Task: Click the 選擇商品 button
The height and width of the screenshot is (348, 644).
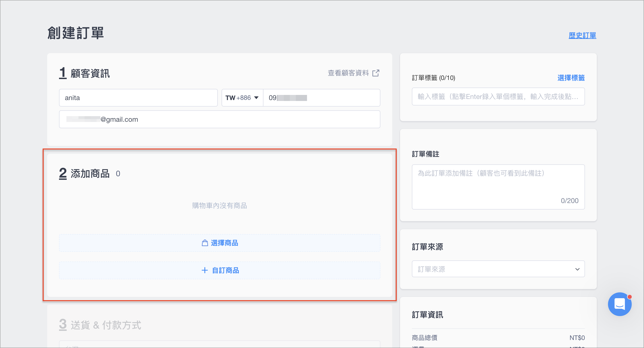Action: pos(220,243)
